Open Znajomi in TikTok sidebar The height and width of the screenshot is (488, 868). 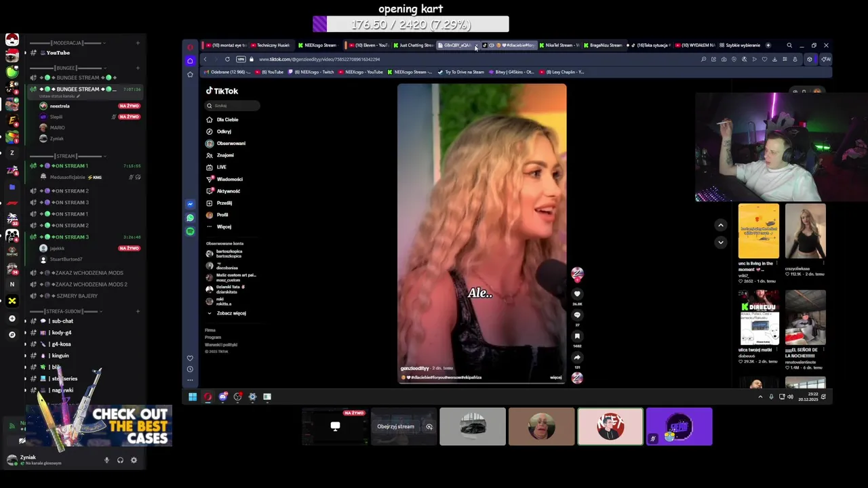(x=220, y=155)
